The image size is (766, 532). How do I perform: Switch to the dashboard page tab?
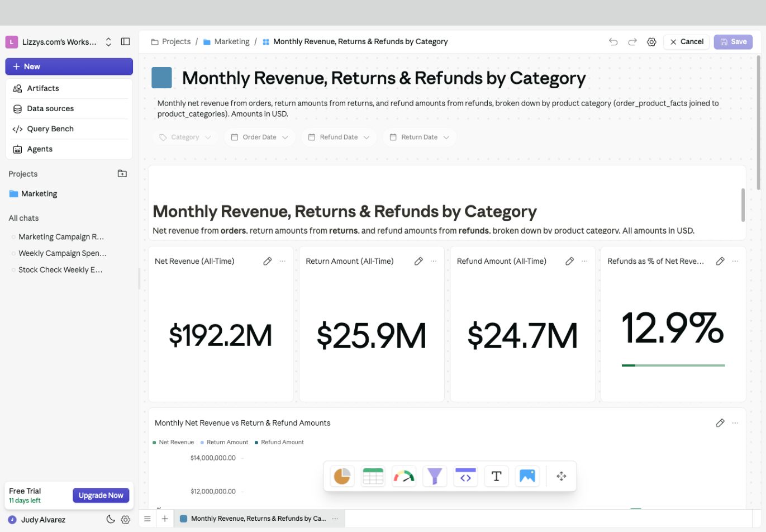pos(259,519)
